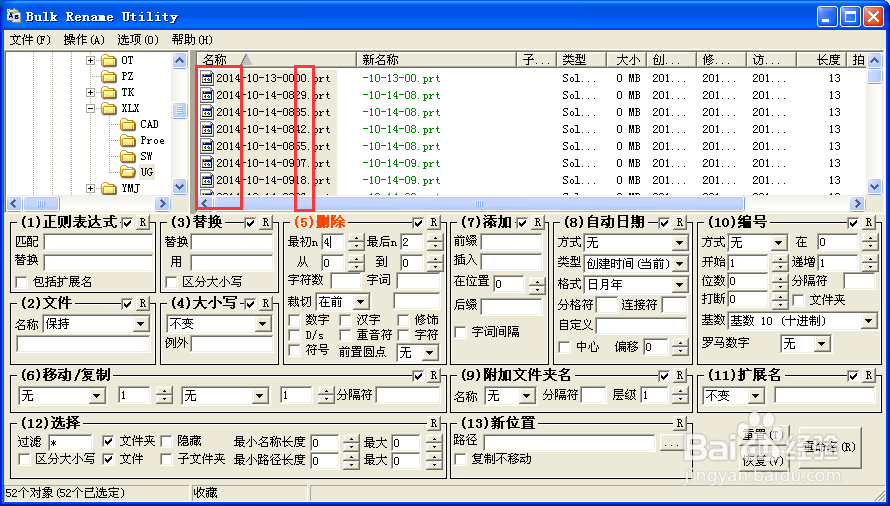Toggle the 中心 checkbox in 自动日期
This screenshot has height=506, width=890.
(565, 346)
